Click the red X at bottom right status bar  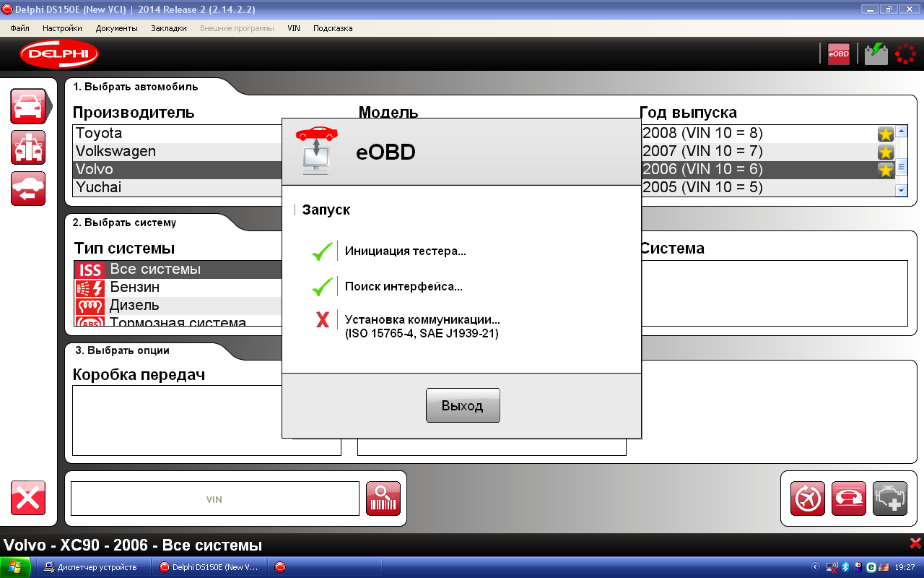coord(915,543)
